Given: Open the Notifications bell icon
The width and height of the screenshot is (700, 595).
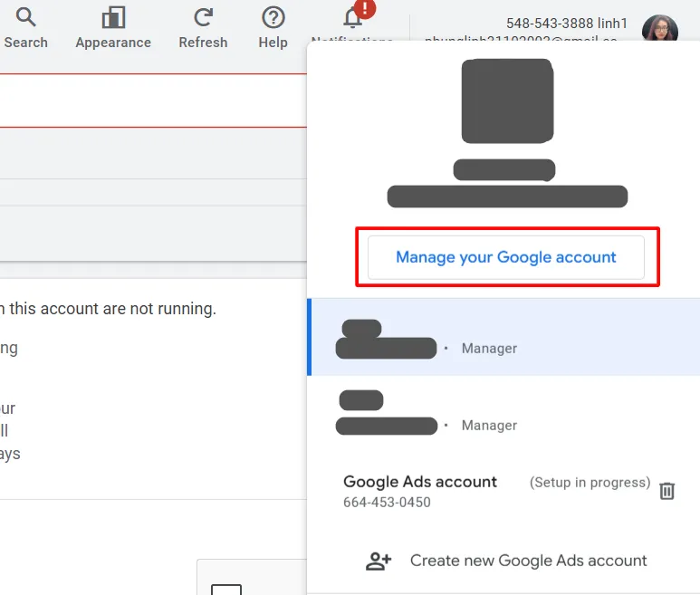Looking at the screenshot, I should 352,18.
